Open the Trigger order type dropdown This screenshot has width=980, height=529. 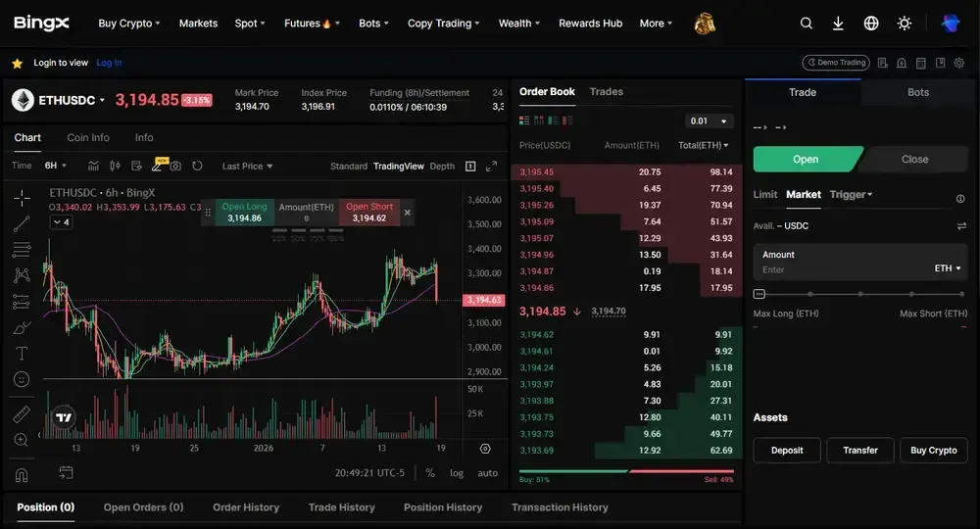click(851, 194)
